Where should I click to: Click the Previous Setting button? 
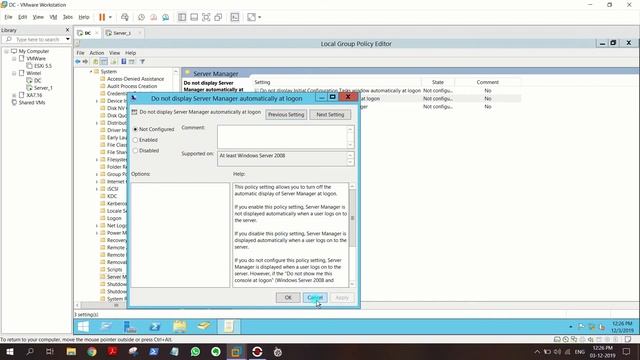(286, 115)
